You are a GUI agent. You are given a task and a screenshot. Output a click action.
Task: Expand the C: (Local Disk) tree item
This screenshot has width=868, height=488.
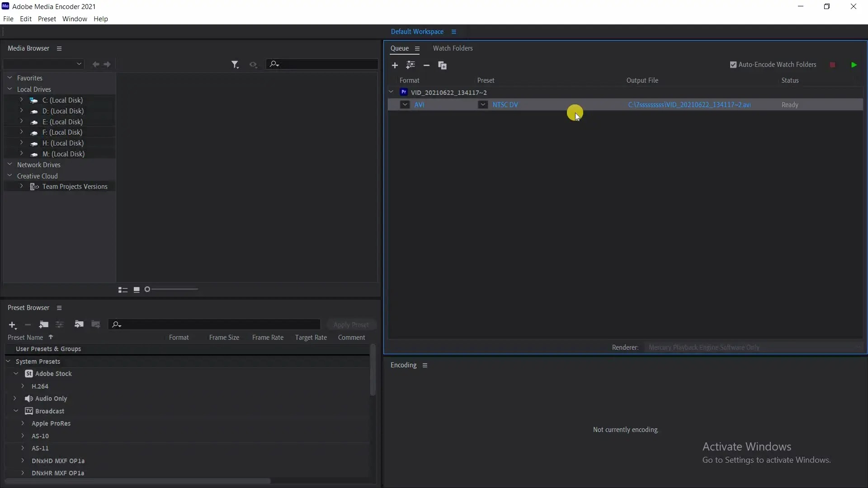(x=21, y=100)
